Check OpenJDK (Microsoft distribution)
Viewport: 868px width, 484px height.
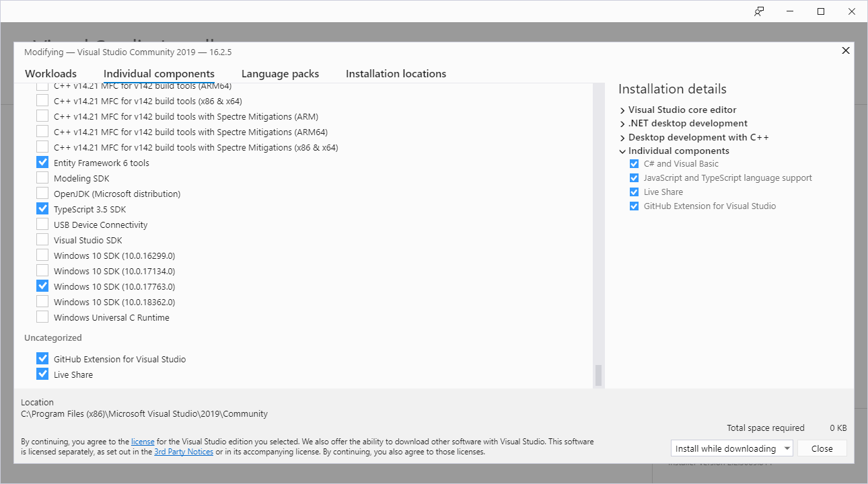point(42,194)
